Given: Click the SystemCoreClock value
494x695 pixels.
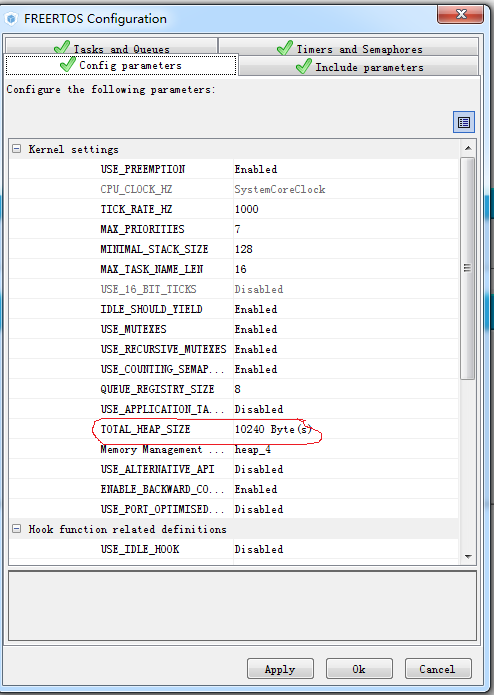Looking at the screenshot, I should tap(280, 189).
